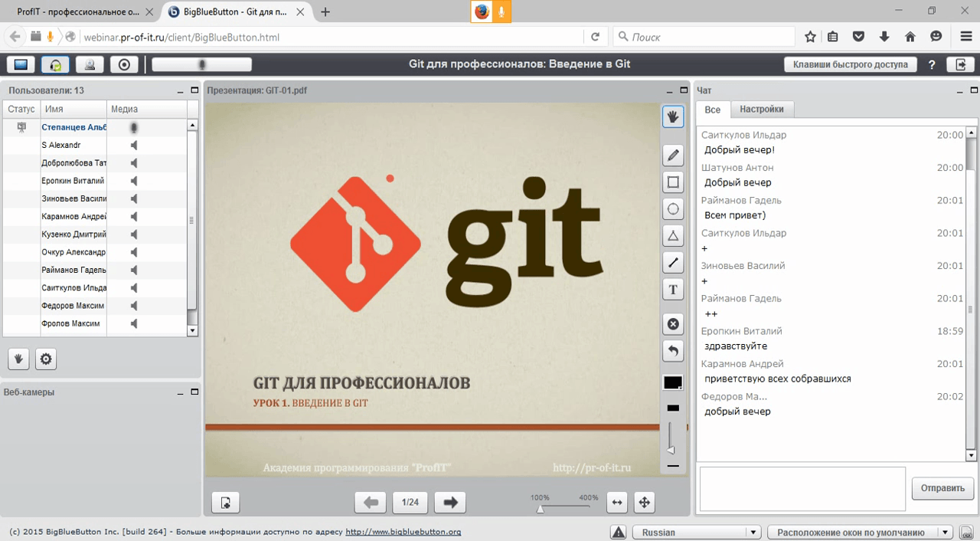980x541 pixels.
Task: Mute Еропкин Виталий's audio icon
Action: click(134, 181)
